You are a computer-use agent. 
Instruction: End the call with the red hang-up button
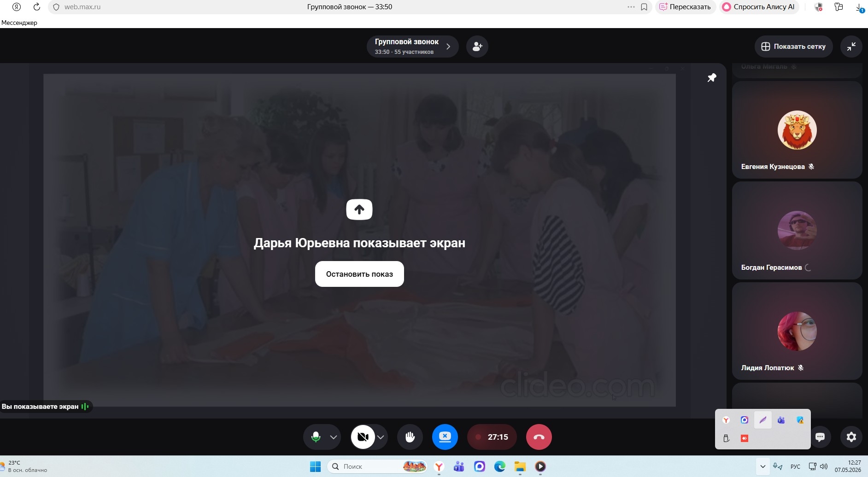coord(539,437)
